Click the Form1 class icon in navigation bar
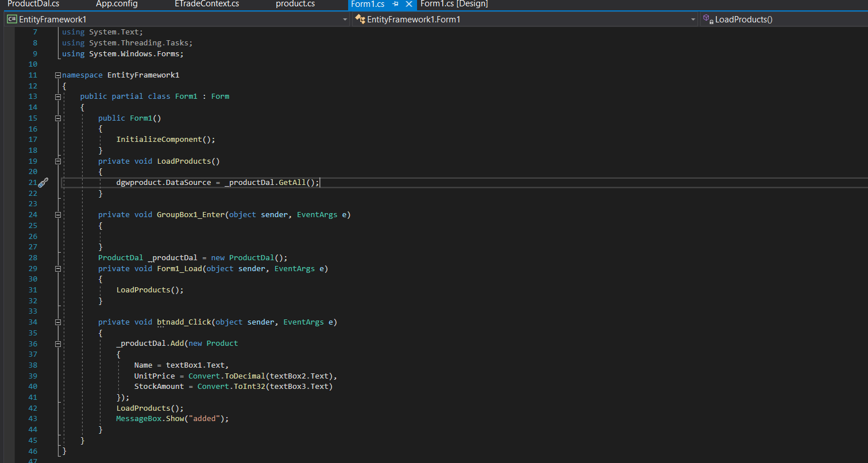 360,20
